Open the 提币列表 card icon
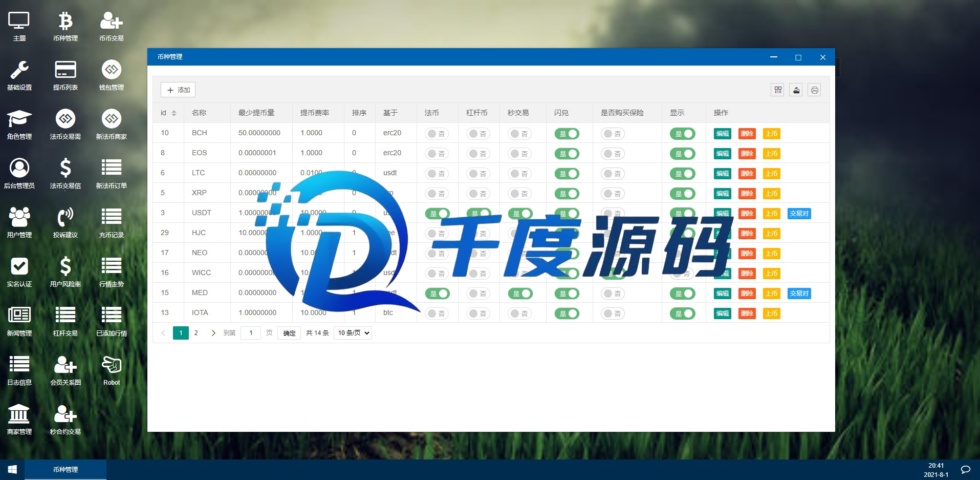Image resolution: width=980 pixels, height=480 pixels. pyautogui.click(x=66, y=76)
